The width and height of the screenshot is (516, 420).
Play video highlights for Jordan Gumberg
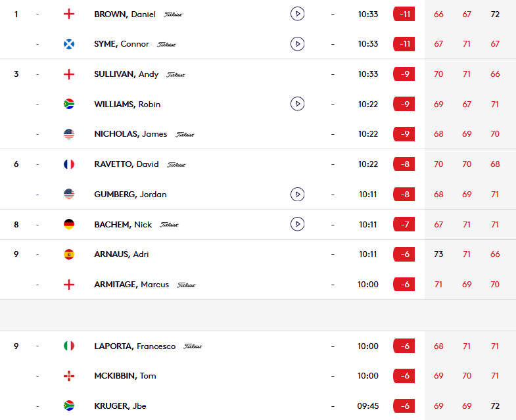pyautogui.click(x=297, y=194)
